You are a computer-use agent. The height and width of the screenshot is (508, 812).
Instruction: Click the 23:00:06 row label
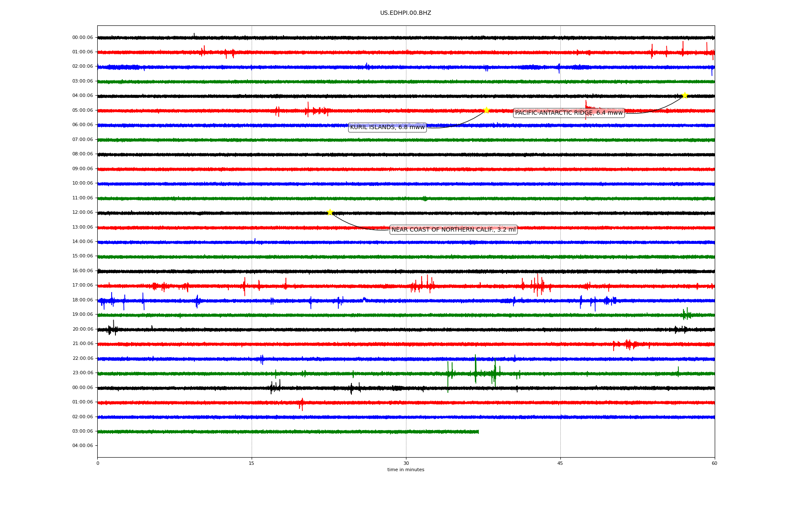[x=82, y=373]
